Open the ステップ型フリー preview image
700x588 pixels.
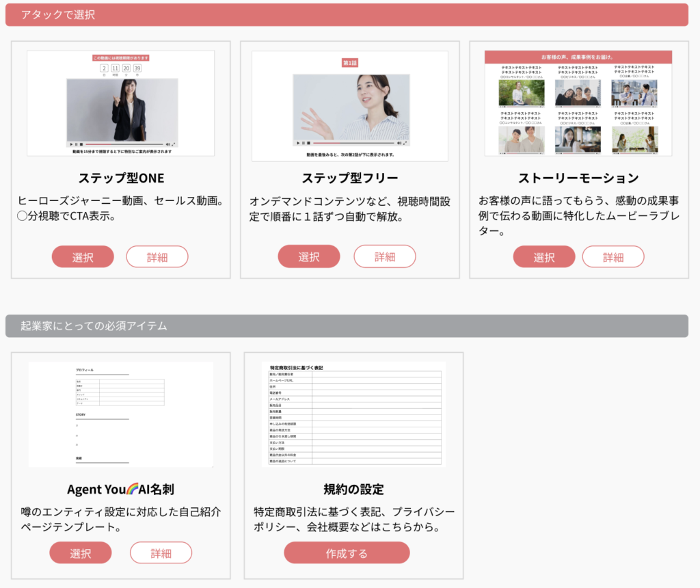click(349, 106)
